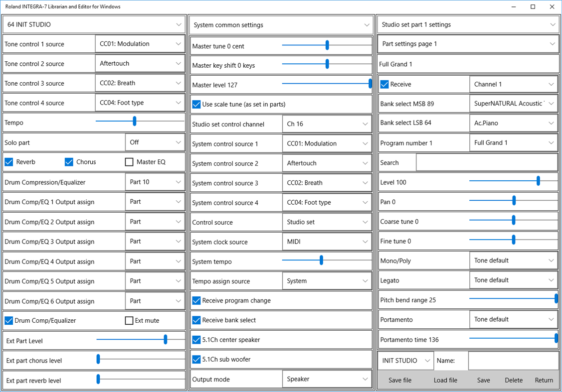Open Ac.Piano category dropdown
This screenshot has width=562, height=392.
(x=514, y=123)
